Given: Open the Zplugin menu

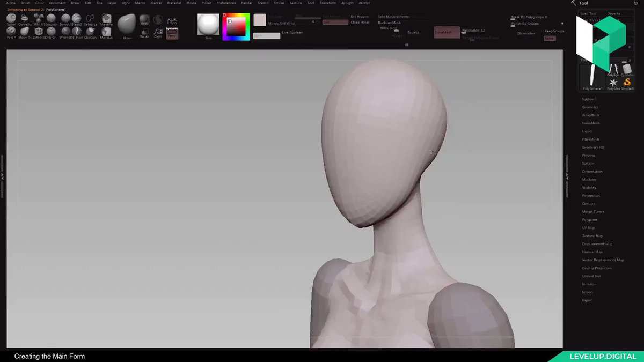Looking at the screenshot, I should [x=347, y=3].
